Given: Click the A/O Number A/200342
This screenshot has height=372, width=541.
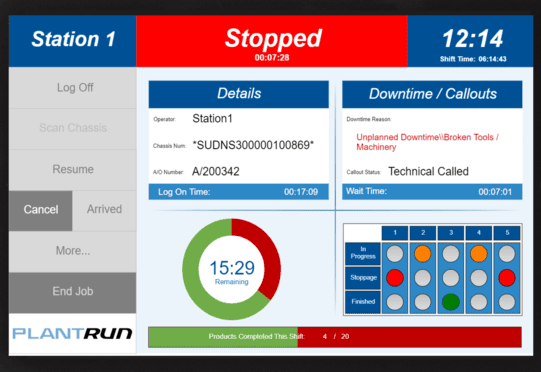Looking at the screenshot, I should tap(216, 172).
